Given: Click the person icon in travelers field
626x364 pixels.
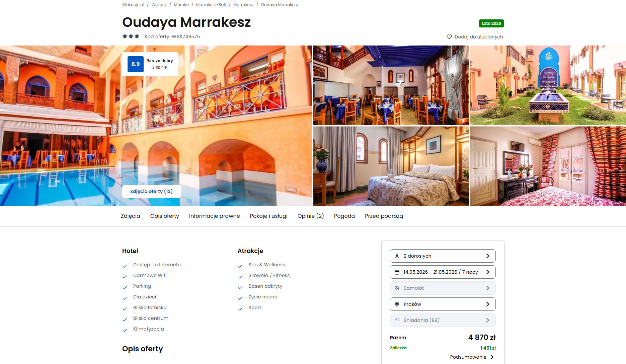Looking at the screenshot, I should click(x=397, y=256).
